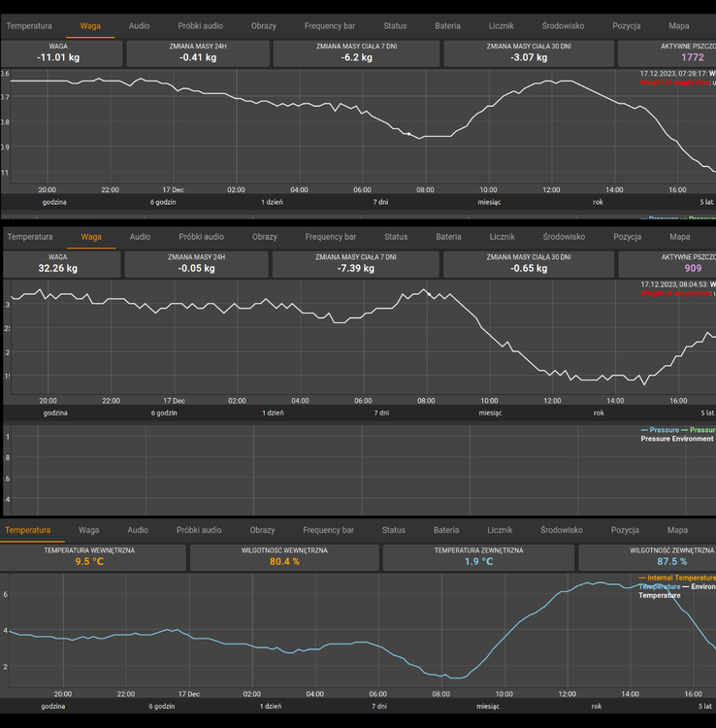Click 'godzina' range under the middle chart
716x728 pixels.
(55, 413)
